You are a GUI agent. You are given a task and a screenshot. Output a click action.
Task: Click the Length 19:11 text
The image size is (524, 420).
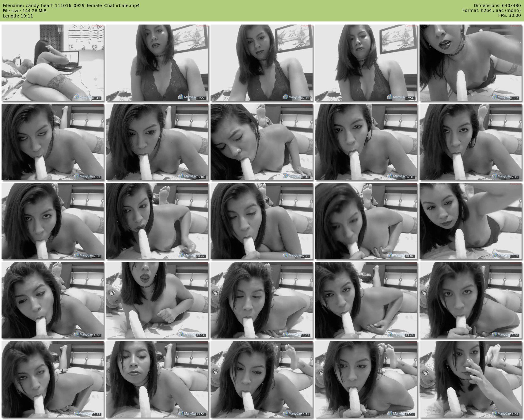(18, 16)
